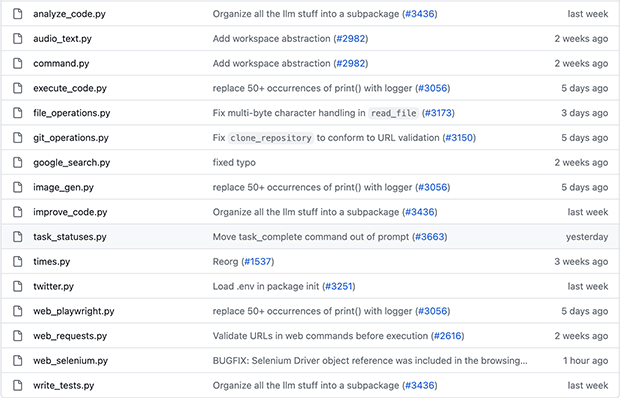Click the file icon beside web_selenium.py
620x398 pixels.
18,360
